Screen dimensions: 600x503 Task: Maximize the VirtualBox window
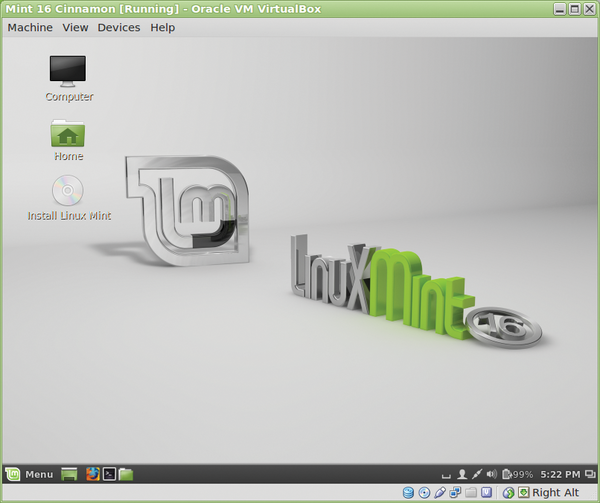pyautogui.click(x=575, y=9)
